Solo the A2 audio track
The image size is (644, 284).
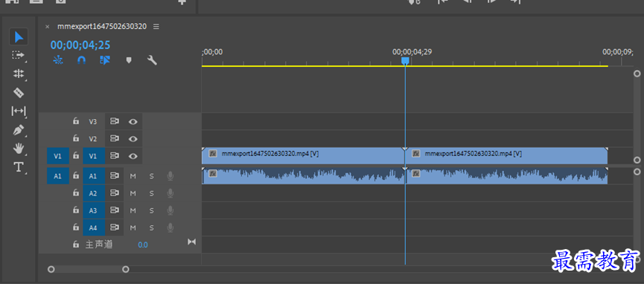151,193
